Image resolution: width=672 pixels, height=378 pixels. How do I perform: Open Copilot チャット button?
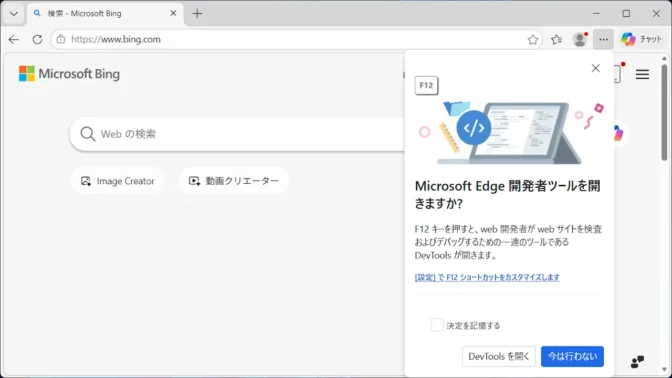click(x=642, y=39)
